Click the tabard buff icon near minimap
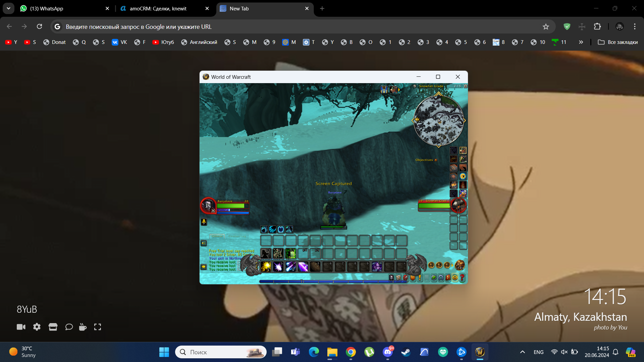 [384, 89]
